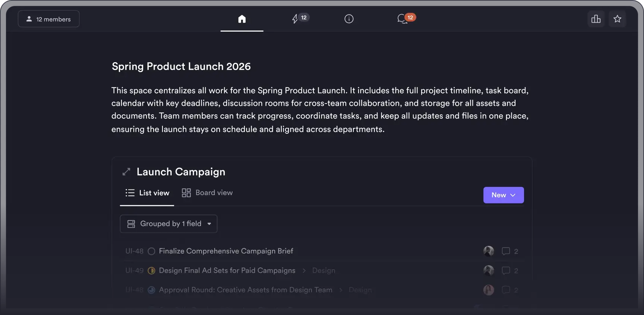The image size is (644, 315).
Task: Select the Home tab icon
Action: pyautogui.click(x=242, y=19)
